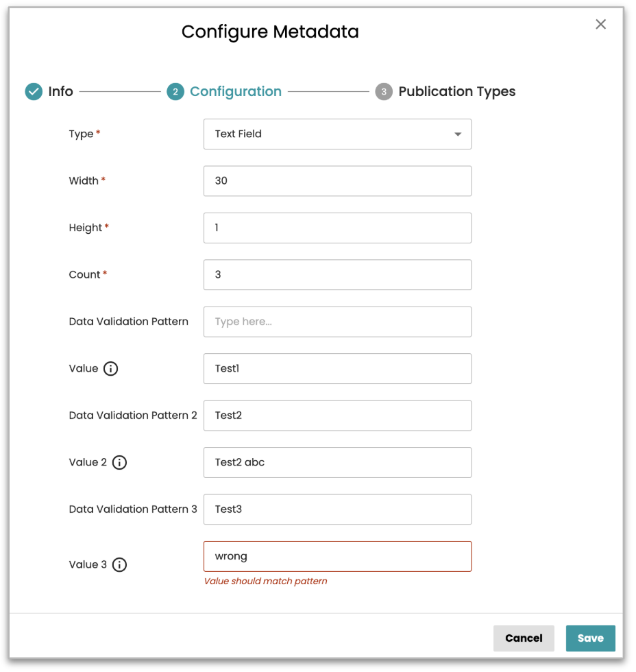
Task: Click the info icon beside Value 3
Action: pyautogui.click(x=119, y=565)
